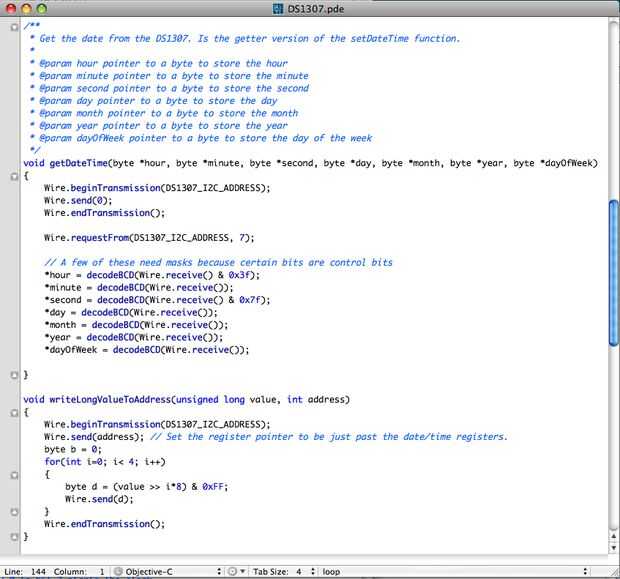Viewport: 620px width, 579px height.
Task: Click the scroll up arrow
Action: [x=614, y=537]
